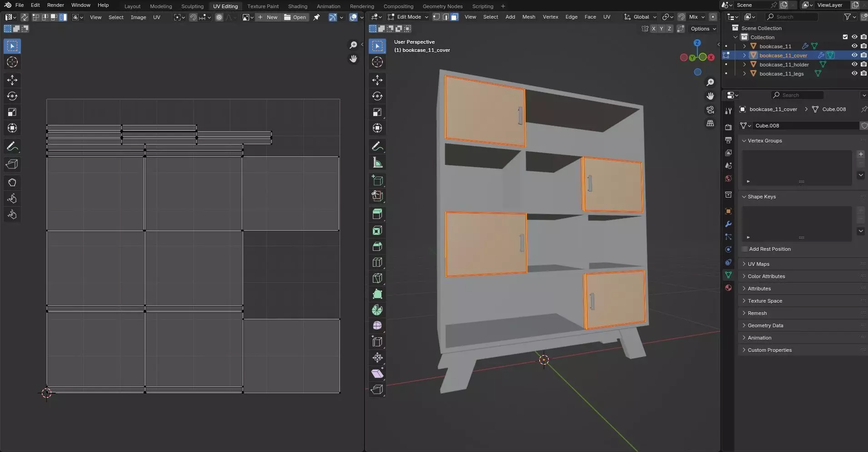Switch to the Shading workspace tab
868x452 pixels.
pyautogui.click(x=297, y=6)
